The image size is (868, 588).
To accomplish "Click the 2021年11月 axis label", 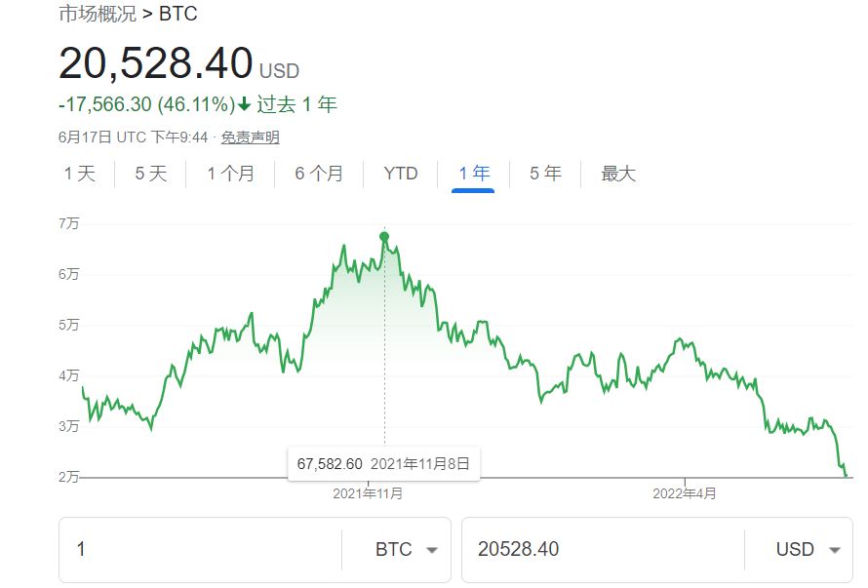I will 368,493.
